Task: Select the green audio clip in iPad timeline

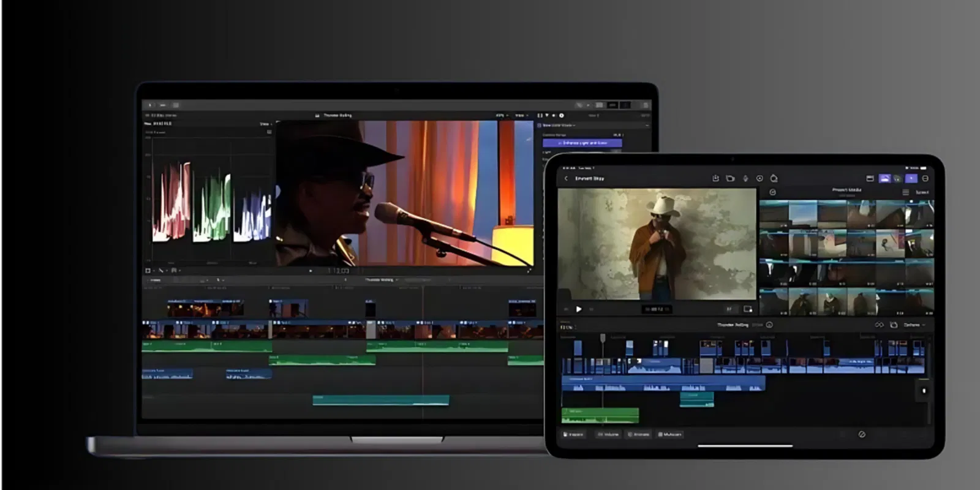Action: click(x=600, y=416)
